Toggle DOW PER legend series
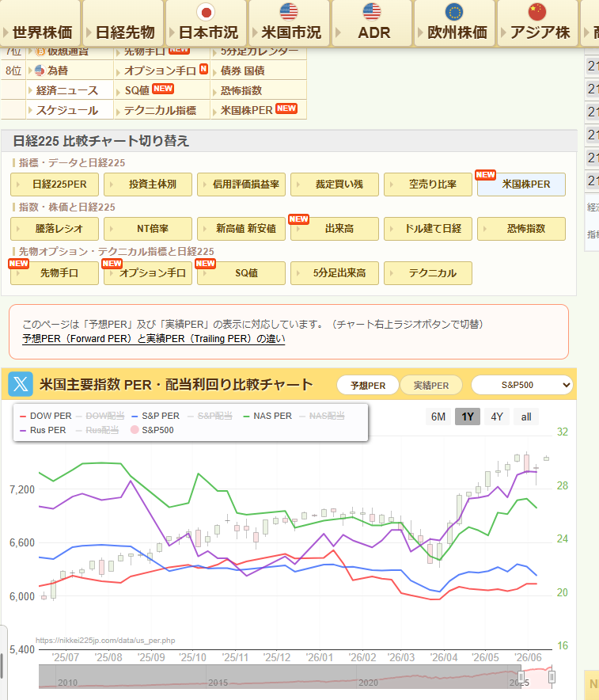The height and width of the screenshot is (700, 599). click(x=45, y=416)
